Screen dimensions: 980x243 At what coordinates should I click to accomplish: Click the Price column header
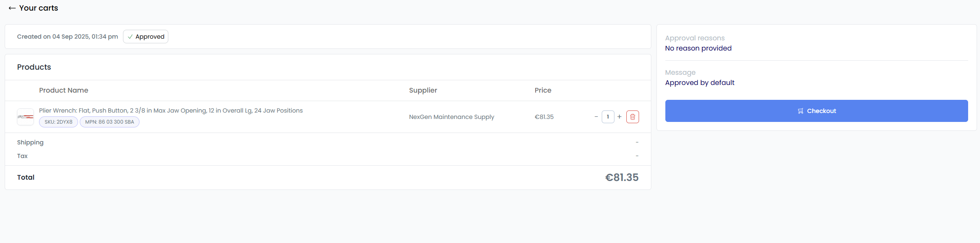click(x=543, y=90)
